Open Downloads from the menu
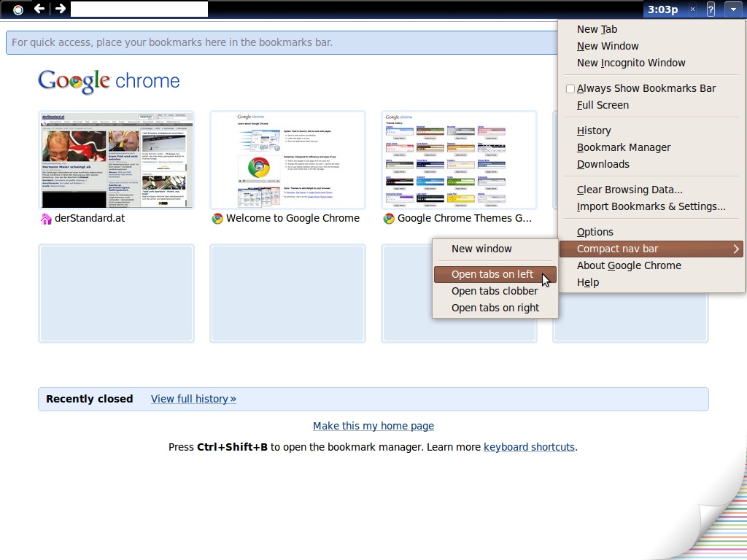 (603, 164)
